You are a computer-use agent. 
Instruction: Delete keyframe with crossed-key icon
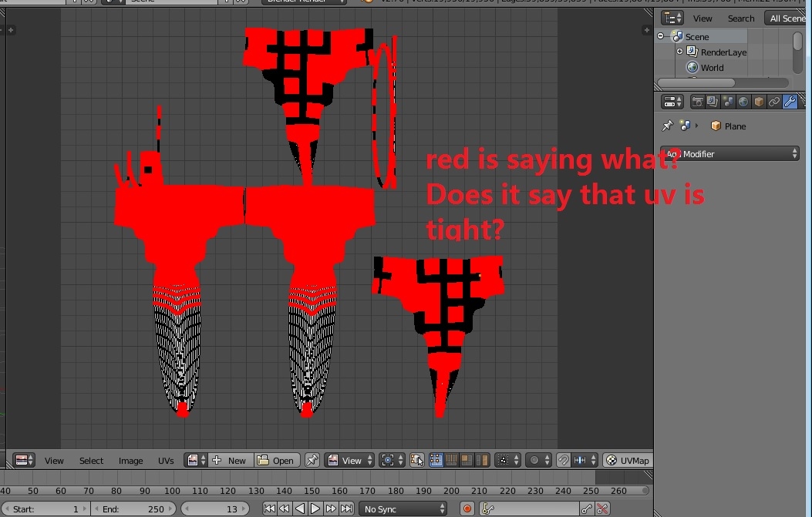601,509
